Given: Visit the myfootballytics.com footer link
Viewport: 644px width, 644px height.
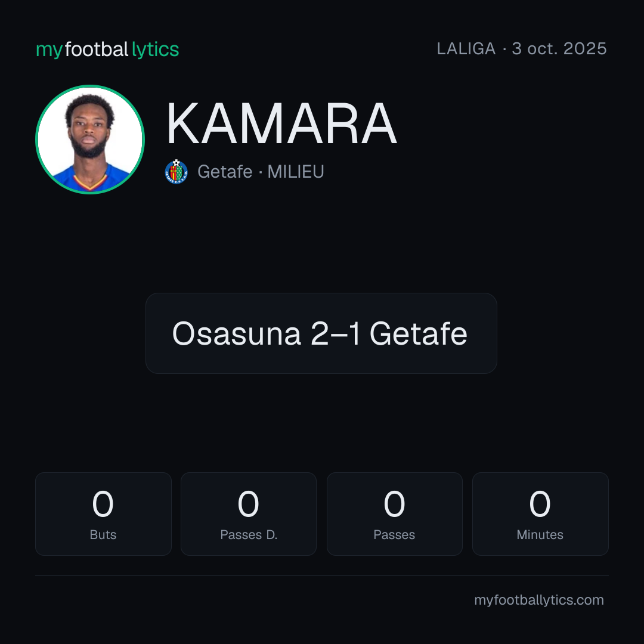Looking at the screenshot, I should [539, 600].
